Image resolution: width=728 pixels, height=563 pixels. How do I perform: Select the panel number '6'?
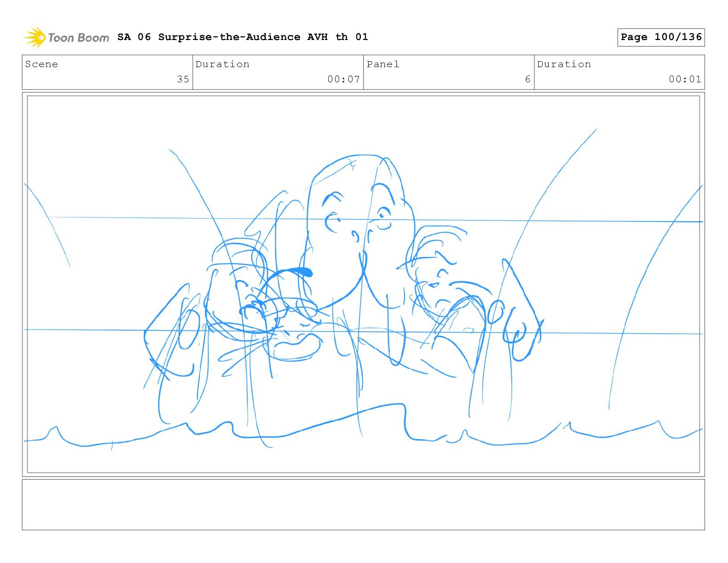528,79
